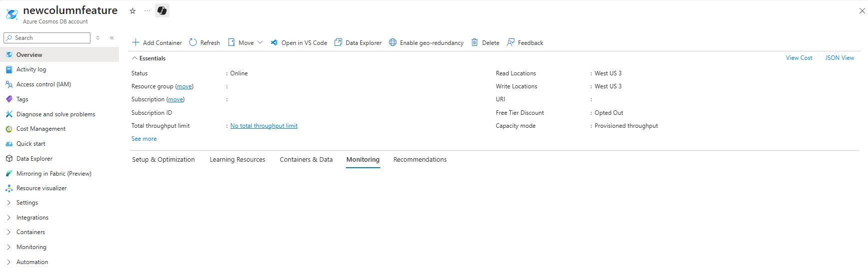Click Add Container in toolbar
The height and width of the screenshot is (277, 868).
click(157, 43)
